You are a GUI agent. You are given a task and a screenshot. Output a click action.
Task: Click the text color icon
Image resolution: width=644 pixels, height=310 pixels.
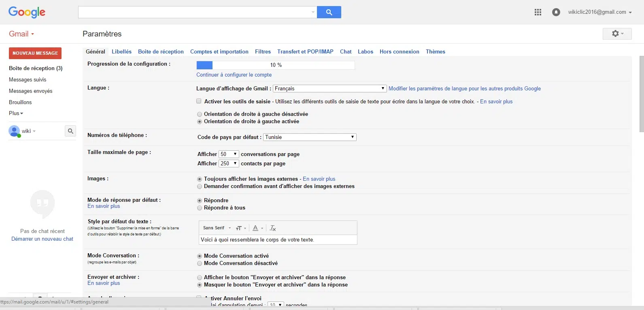pyautogui.click(x=257, y=228)
